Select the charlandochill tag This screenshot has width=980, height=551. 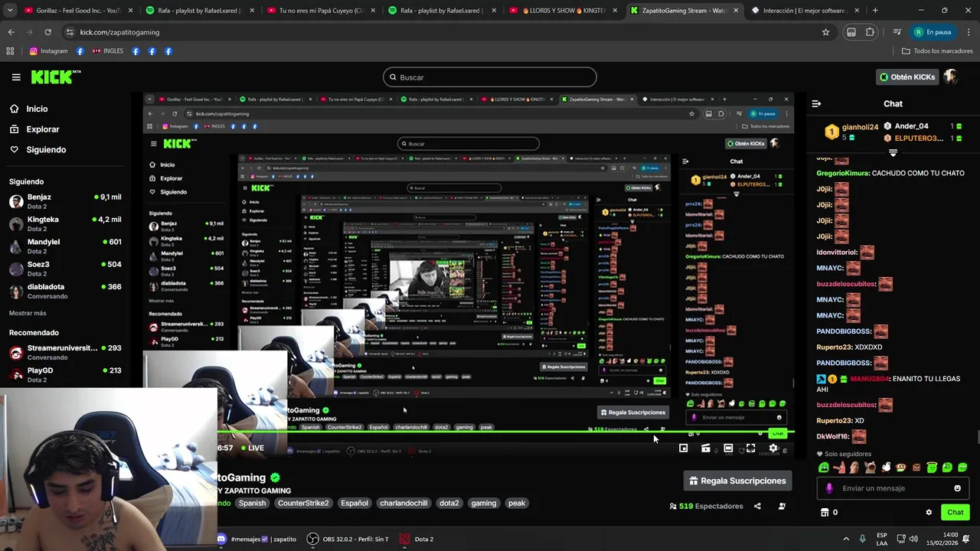coord(403,503)
